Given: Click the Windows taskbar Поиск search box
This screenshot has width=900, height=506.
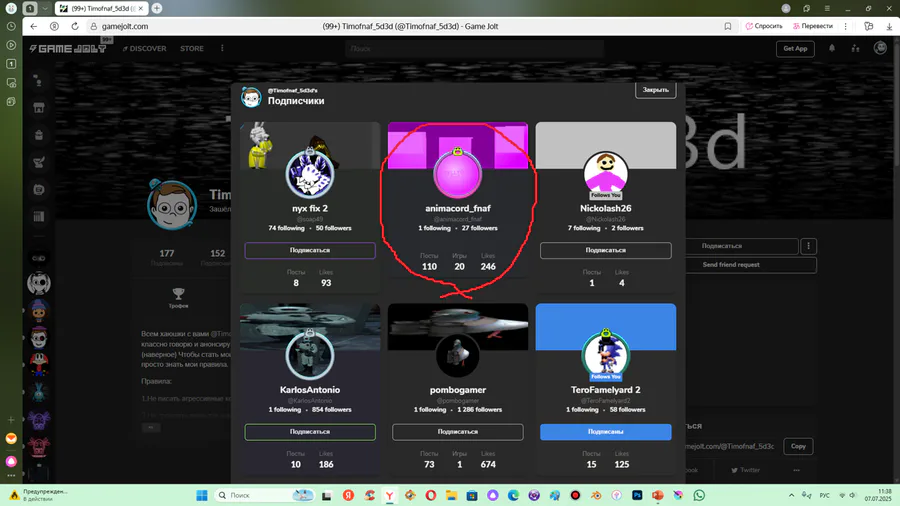Looking at the screenshot, I should pos(265,495).
